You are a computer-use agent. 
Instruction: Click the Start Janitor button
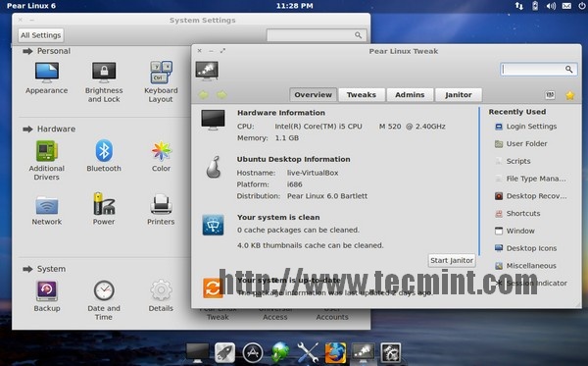point(452,260)
